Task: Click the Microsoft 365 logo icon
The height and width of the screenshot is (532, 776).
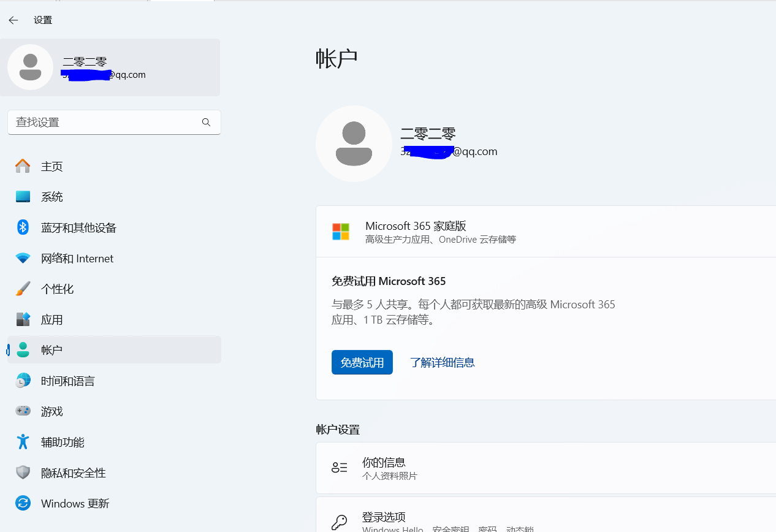Action: (x=341, y=232)
